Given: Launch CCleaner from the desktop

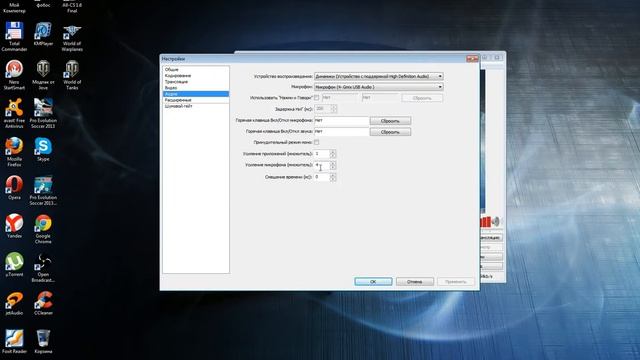Looking at the screenshot, I should pyautogui.click(x=43, y=303).
